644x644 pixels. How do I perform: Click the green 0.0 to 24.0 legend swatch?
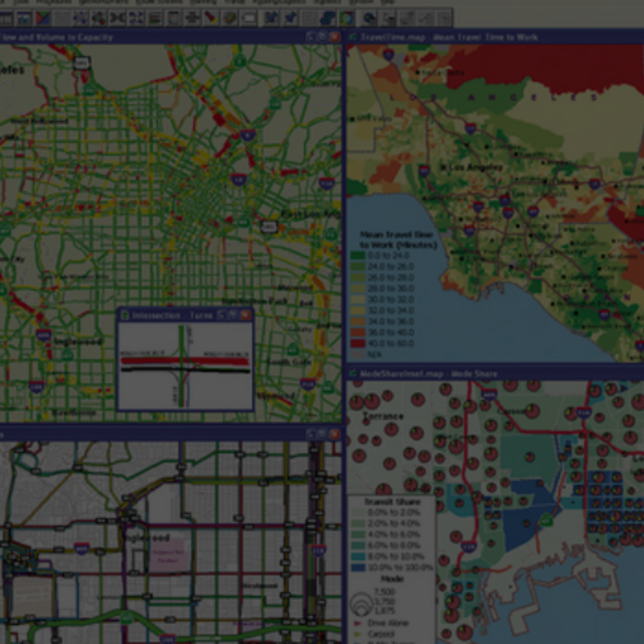[x=357, y=256]
